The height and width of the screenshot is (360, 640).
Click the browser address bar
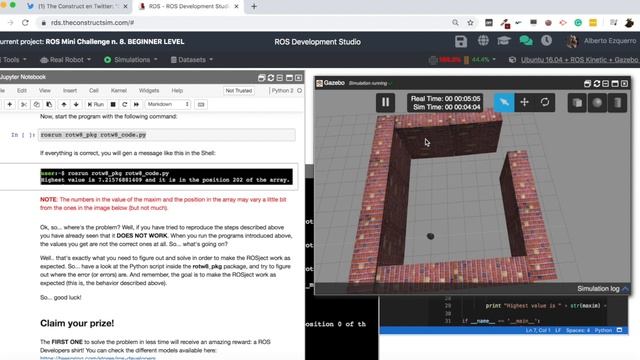[x=245, y=22]
